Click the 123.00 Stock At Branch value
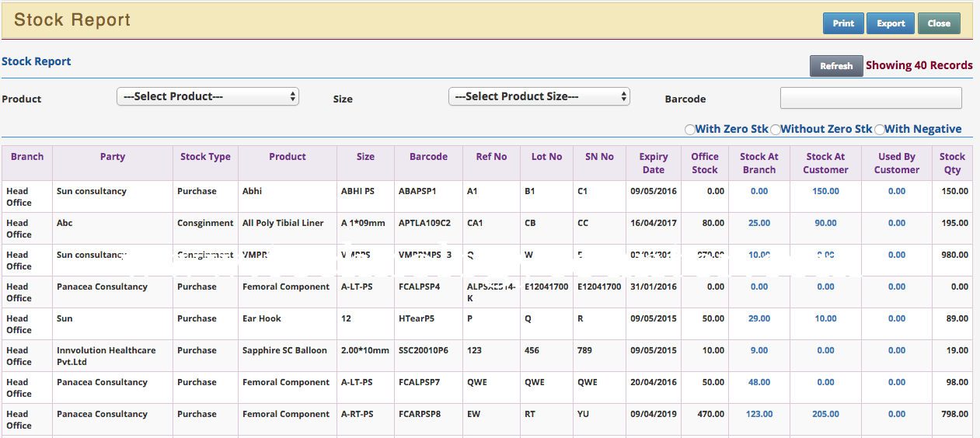This screenshot has width=980, height=438. coord(759,414)
